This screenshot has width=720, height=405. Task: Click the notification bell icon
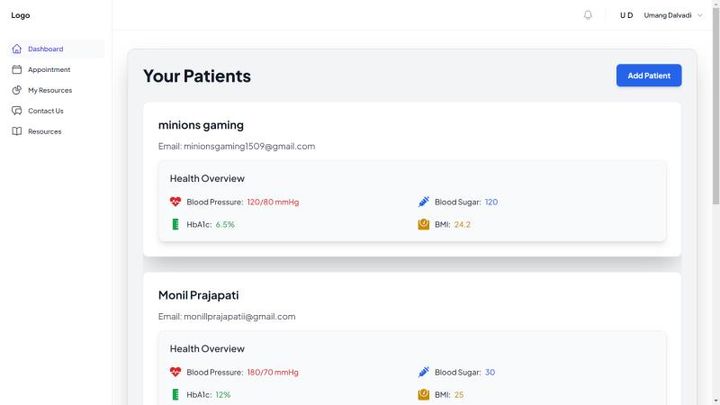point(588,15)
